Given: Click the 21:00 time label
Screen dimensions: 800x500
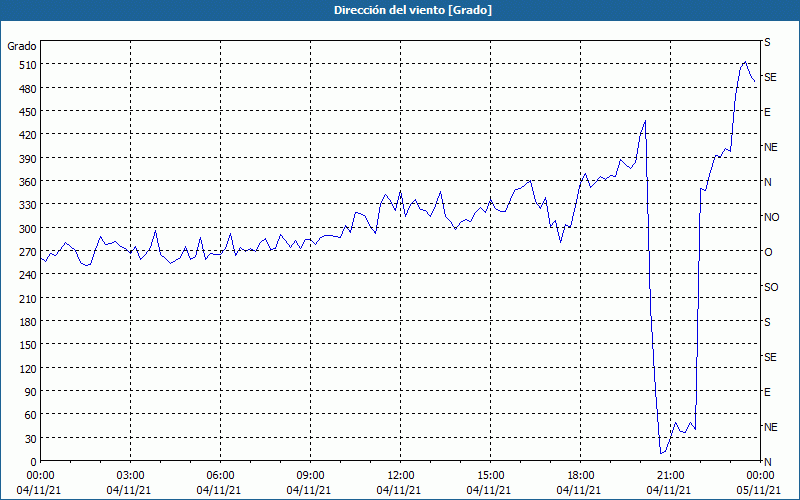Looking at the screenshot, I should pyautogui.click(x=670, y=476).
